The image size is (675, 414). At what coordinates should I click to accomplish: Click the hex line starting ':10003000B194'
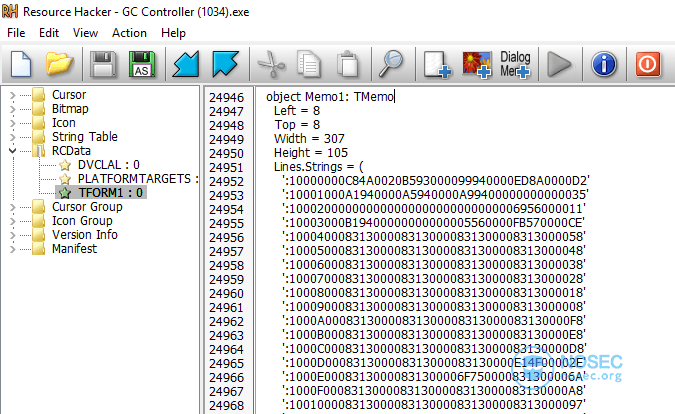click(433, 222)
